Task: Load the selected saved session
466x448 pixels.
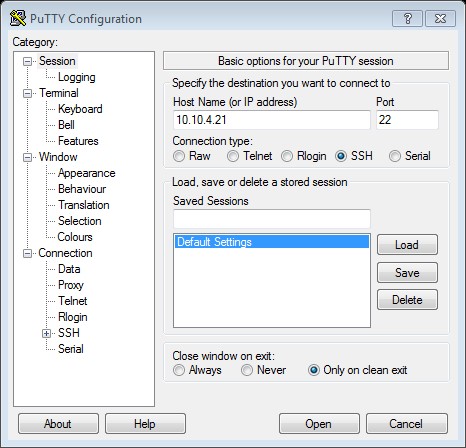Action: click(407, 245)
